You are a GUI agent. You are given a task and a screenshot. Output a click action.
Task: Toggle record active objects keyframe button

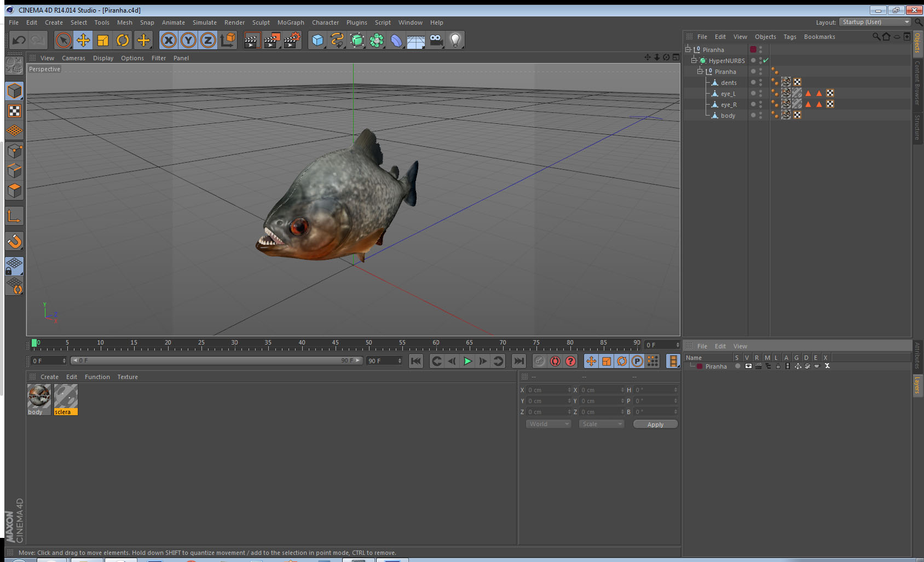(540, 361)
